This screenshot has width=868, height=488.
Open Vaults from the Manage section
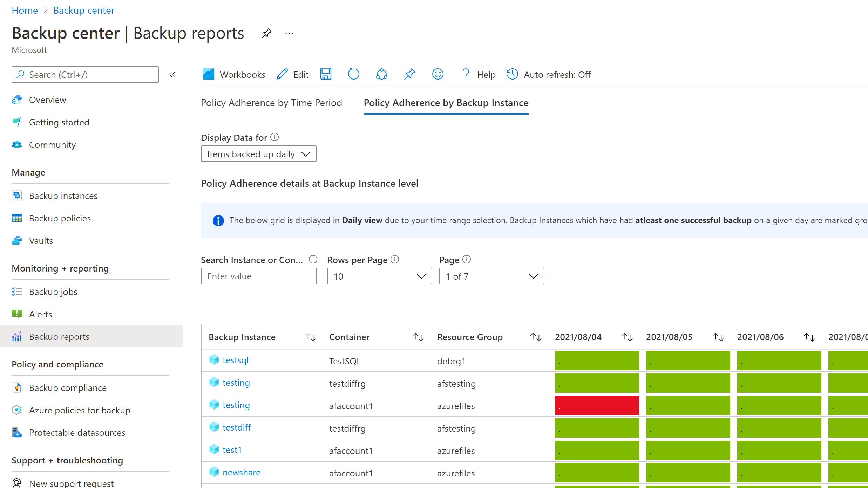point(41,240)
